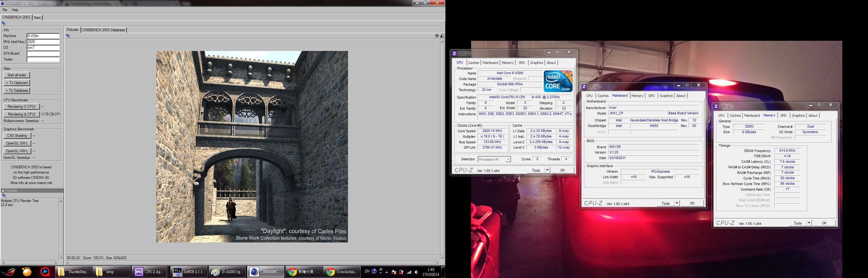Click the -> To Database button
Screen dimensions: 868x278
pyautogui.click(x=16, y=91)
